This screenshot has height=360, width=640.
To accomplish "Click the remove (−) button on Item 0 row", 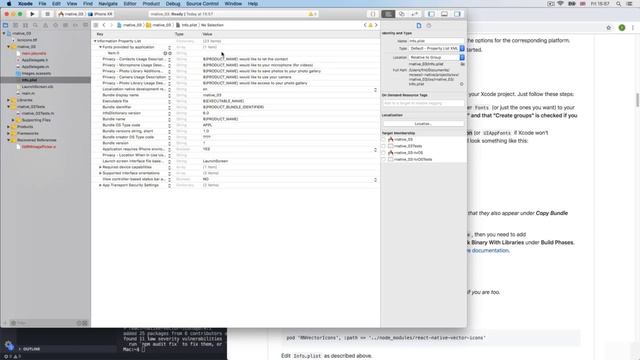I will tap(170, 53).
